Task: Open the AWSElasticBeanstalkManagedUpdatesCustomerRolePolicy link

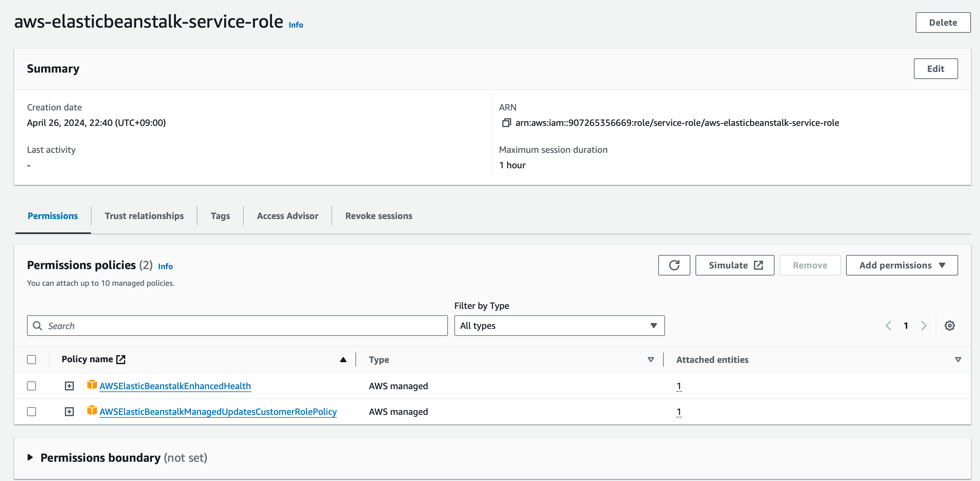Action: pos(218,412)
